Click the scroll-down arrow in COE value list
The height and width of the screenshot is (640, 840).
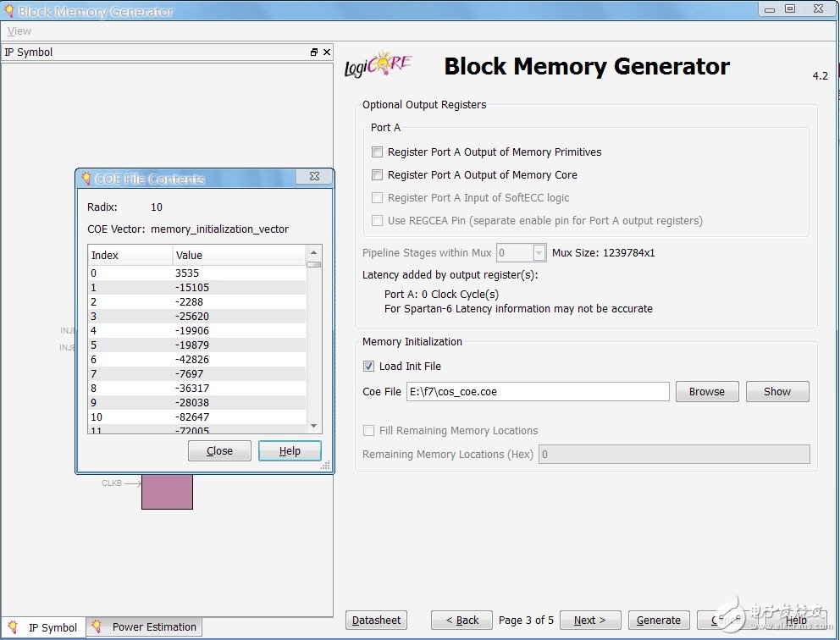coord(314,426)
